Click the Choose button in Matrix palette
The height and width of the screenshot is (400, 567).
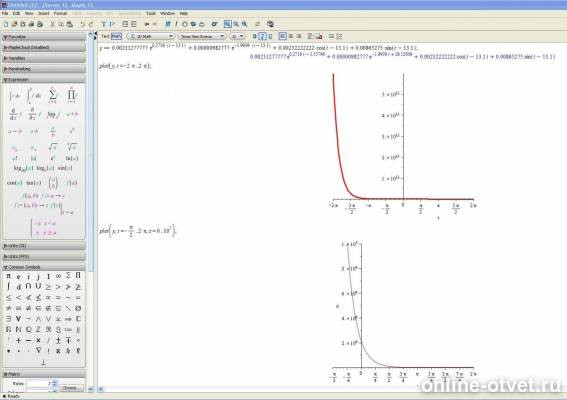[70, 388]
